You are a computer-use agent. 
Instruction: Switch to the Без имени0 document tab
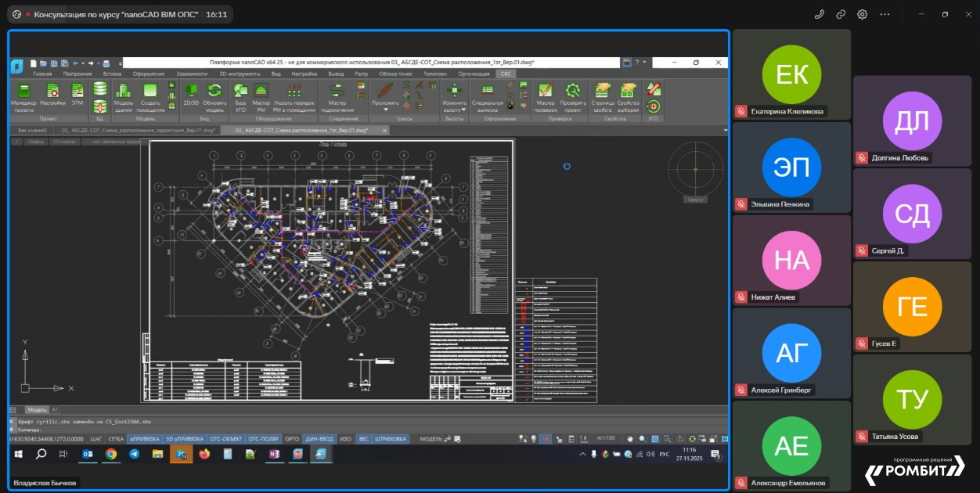[x=32, y=131]
